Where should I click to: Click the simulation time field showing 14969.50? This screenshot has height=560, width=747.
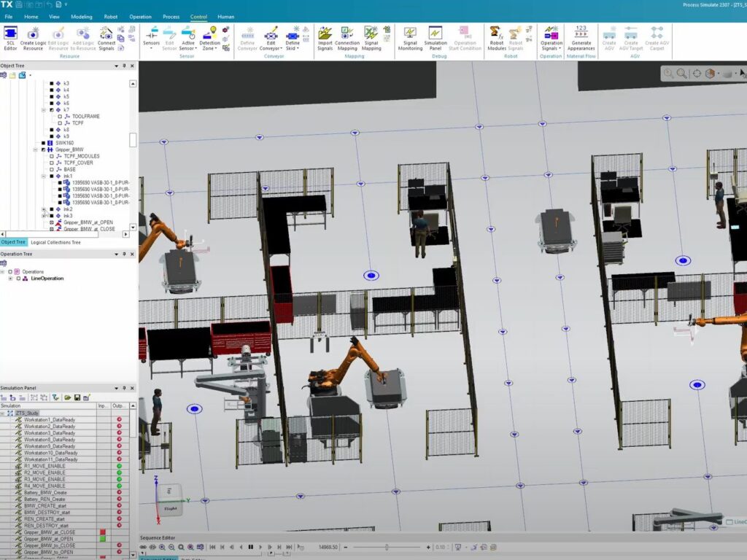327,546
